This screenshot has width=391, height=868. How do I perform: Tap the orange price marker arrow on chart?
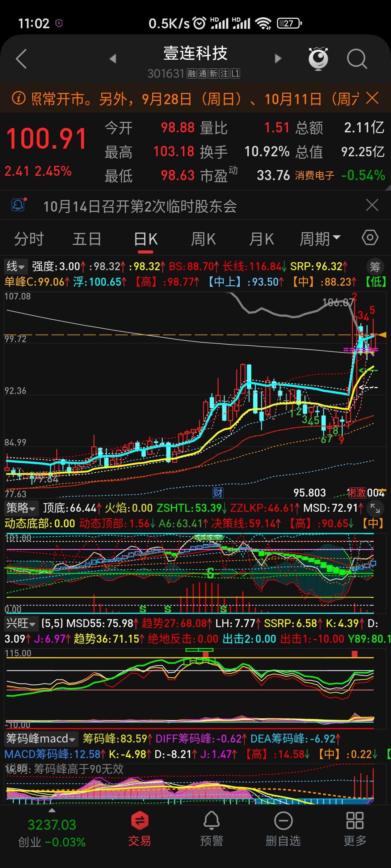[382, 335]
